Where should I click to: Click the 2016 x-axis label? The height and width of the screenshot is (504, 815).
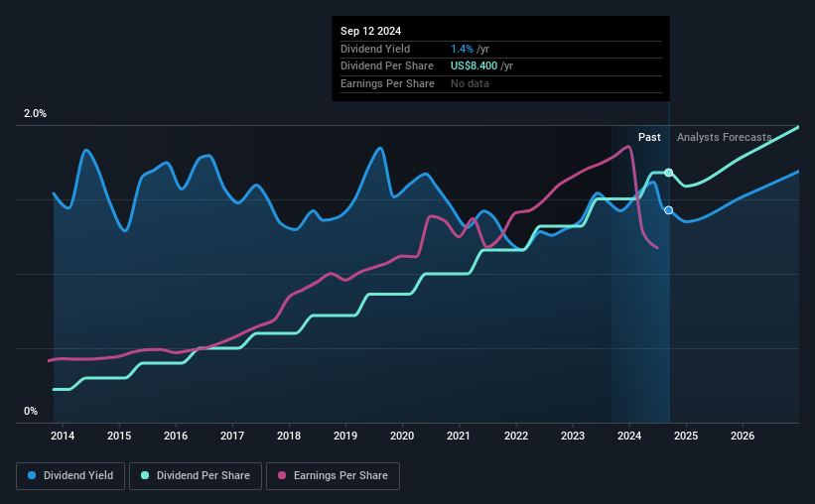[x=176, y=436]
